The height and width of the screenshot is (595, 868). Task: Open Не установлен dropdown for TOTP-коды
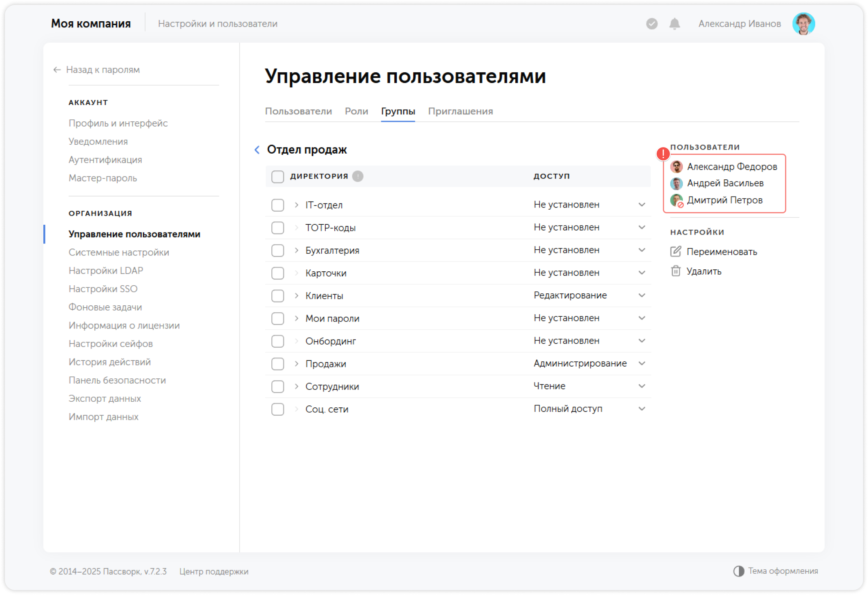pyautogui.click(x=642, y=227)
